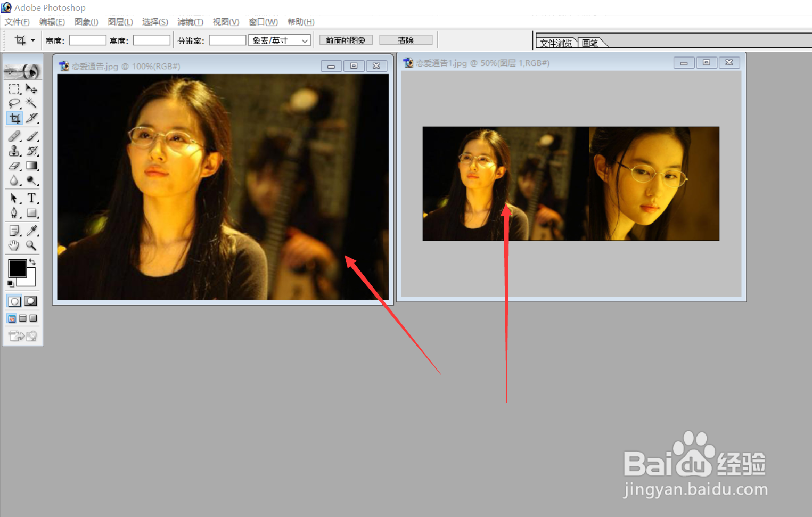Click the 分辨率 input field
Image resolution: width=812 pixels, height=517 pixels.
coord(227,40)
